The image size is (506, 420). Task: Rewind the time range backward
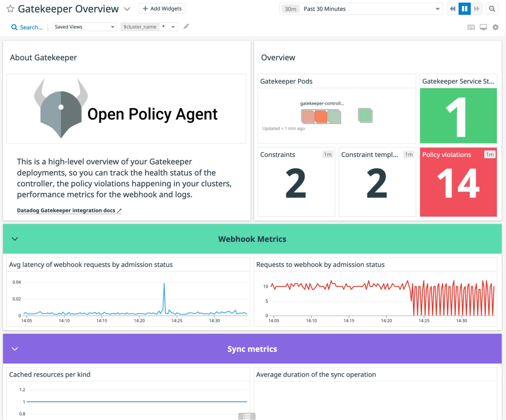[453, 9]
